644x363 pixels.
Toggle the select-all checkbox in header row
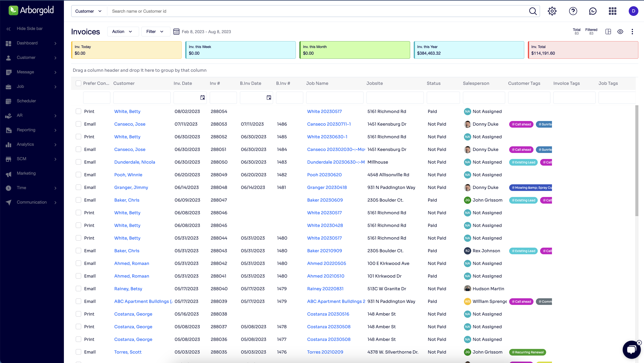(78, 83)
